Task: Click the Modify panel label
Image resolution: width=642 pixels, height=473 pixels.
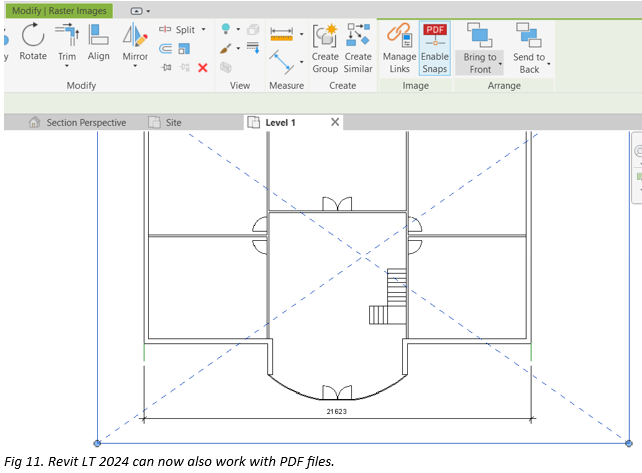Action: (81, 86)
